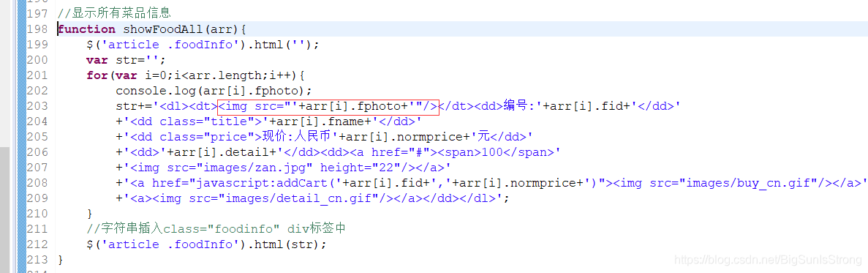This screenshot has width=868, height=273.
Task: Select line number 202 in the gutter
Action: (37, 90)
